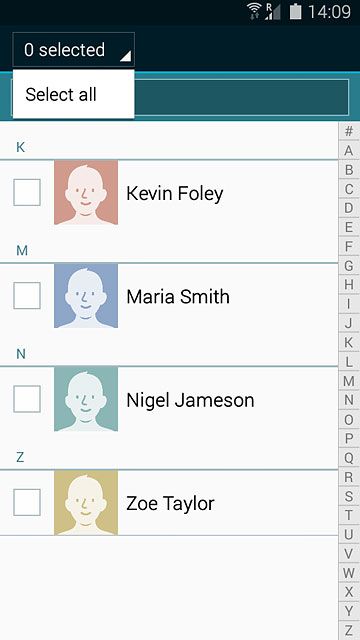Tap the signal strength roaming icon
Viewport: 360px width, 640px height.
pos(273,11)
